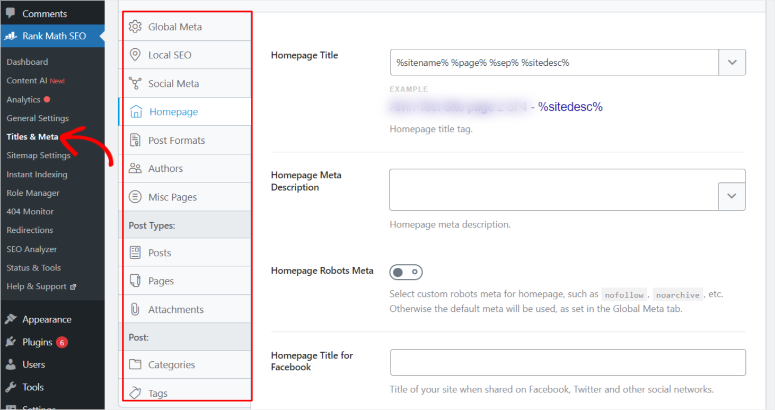This screenshot has height=410, width=775.
Task: Click the Social Meta network icon
Action: pyautogui.click(x=135, y=83)
